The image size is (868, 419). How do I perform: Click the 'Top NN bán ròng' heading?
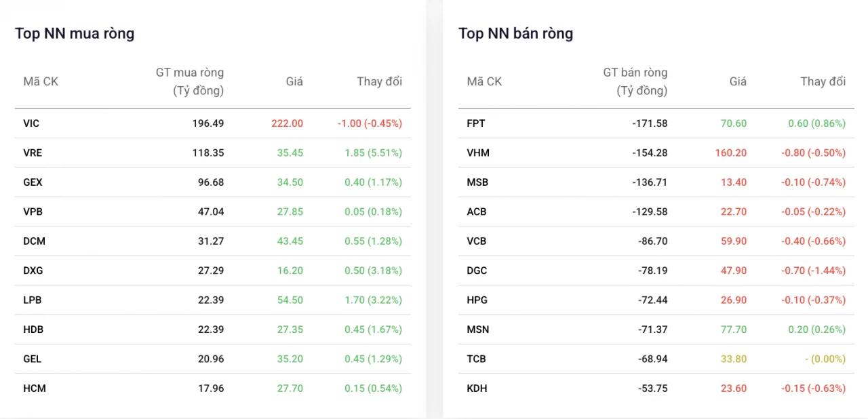[515, 33]
